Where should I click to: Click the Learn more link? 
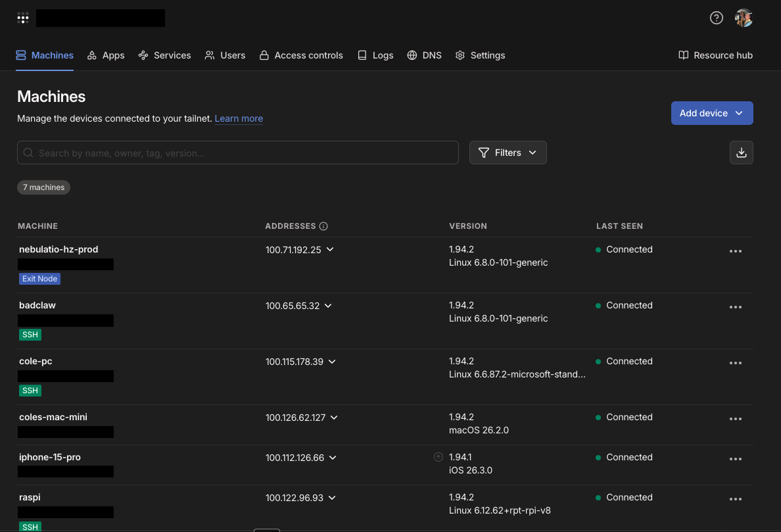pos(239,118)
